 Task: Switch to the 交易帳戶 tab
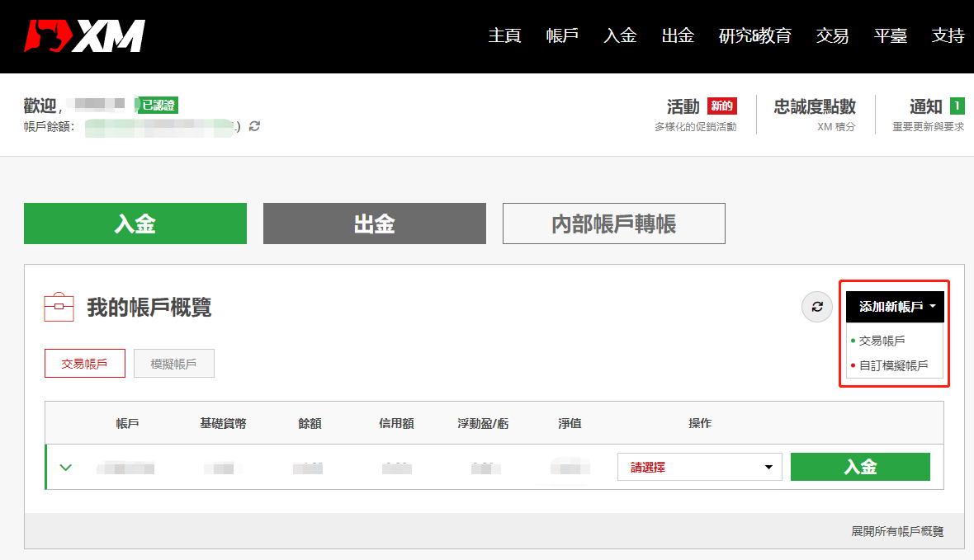[x=84, y=363]
